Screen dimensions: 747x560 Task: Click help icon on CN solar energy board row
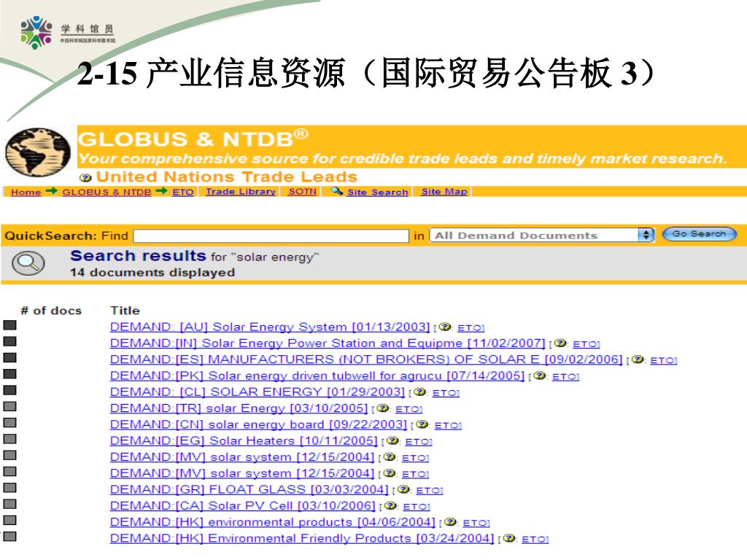tap(422, 424)
